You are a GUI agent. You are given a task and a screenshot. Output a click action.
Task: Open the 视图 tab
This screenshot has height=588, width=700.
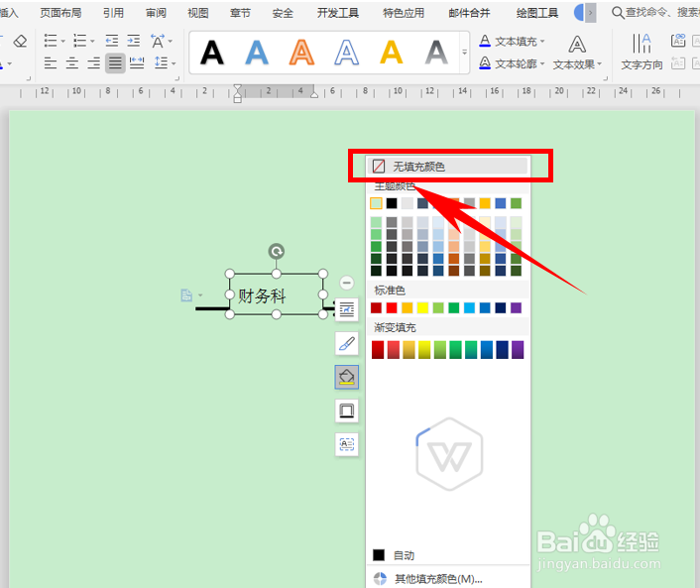[x=197, y=13]
